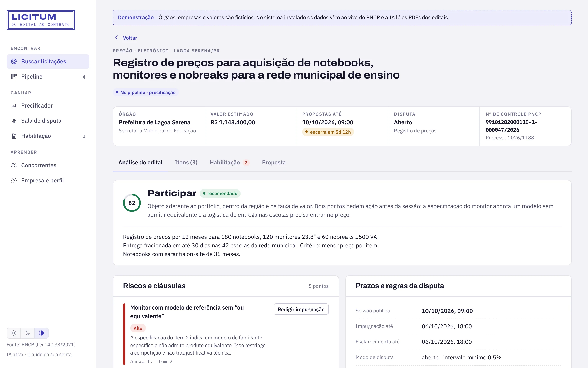Click the Pipeline kanban icon
Screen dimensions: 588x368
click(x=14, y=76)
